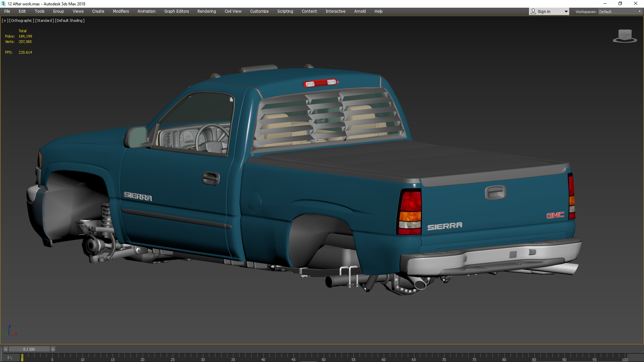The width and height of the screenshot is (644, 362).
Task: Click the Sign In user icon
Action: 533,11
